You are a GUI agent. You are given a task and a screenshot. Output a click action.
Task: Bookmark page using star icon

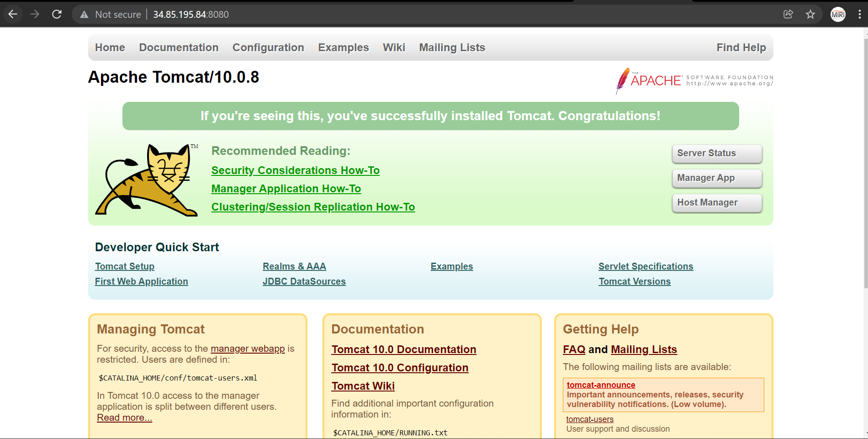(810, 14)
